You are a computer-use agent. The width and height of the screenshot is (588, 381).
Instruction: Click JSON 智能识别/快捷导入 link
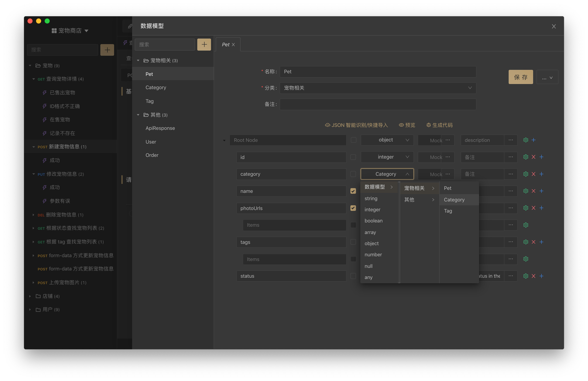point(356,125)
